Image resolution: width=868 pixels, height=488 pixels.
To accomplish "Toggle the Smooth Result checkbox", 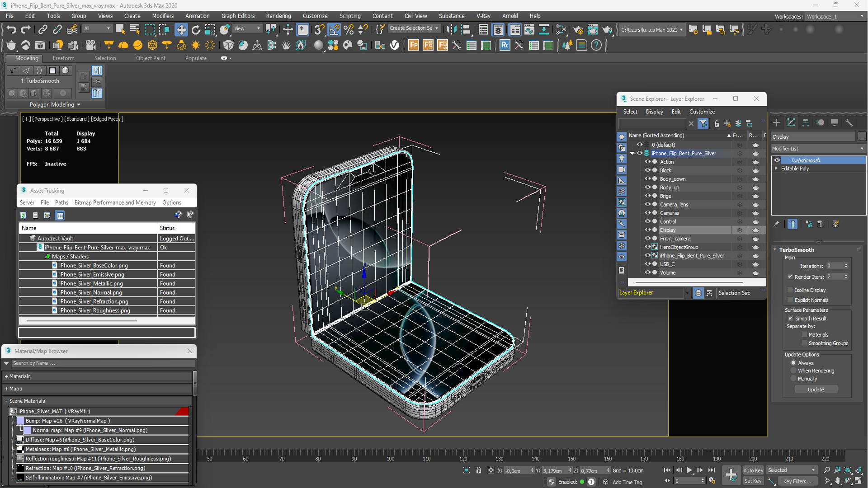I will [x=791, y=319].
